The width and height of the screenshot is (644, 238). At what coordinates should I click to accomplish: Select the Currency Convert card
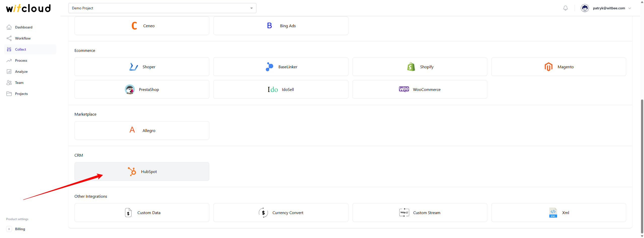281,213
